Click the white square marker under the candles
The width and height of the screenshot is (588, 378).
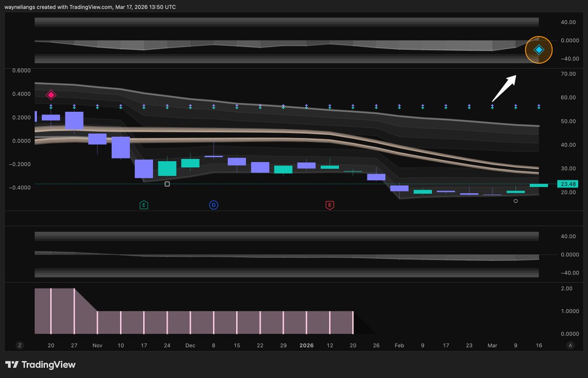click(167, 184)
